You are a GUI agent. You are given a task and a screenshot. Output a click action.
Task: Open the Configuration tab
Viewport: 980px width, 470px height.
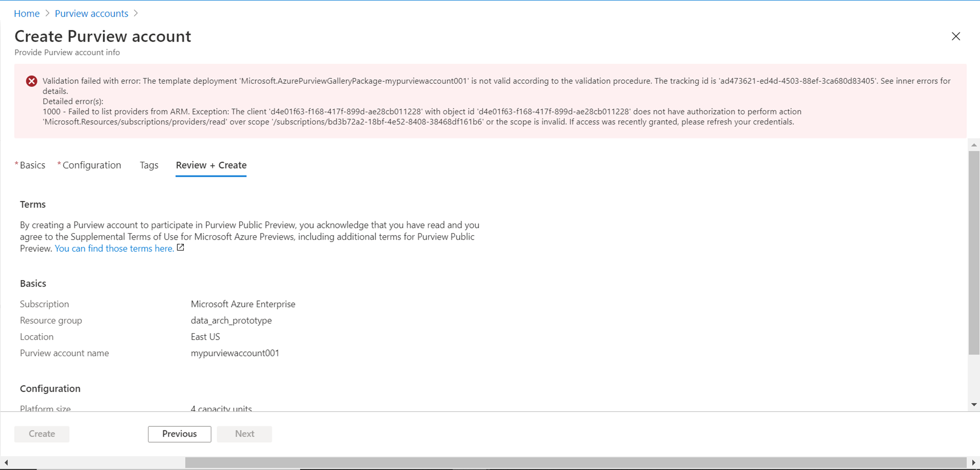point(92,165)
